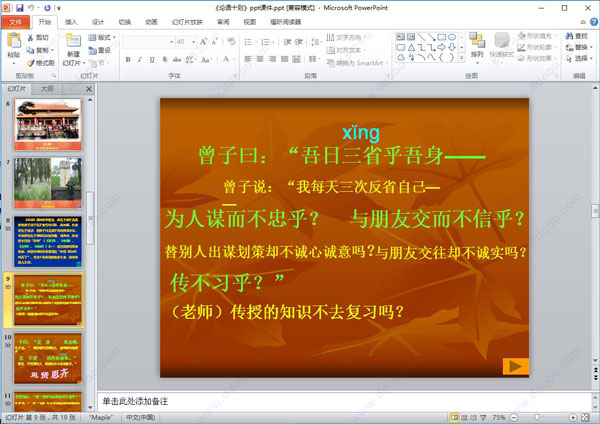Click language indicator 中文(中国)
Viewport: 600px width, 424px height.
pos(140,417)
